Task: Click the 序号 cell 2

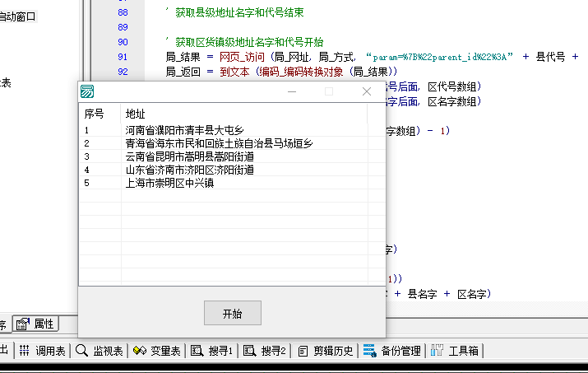Action: point(86,143)
